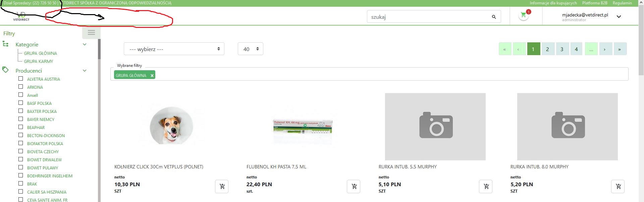Open the user account menu arrow
The height and width of the screenshot is (202, 644).
click(619, 17)
